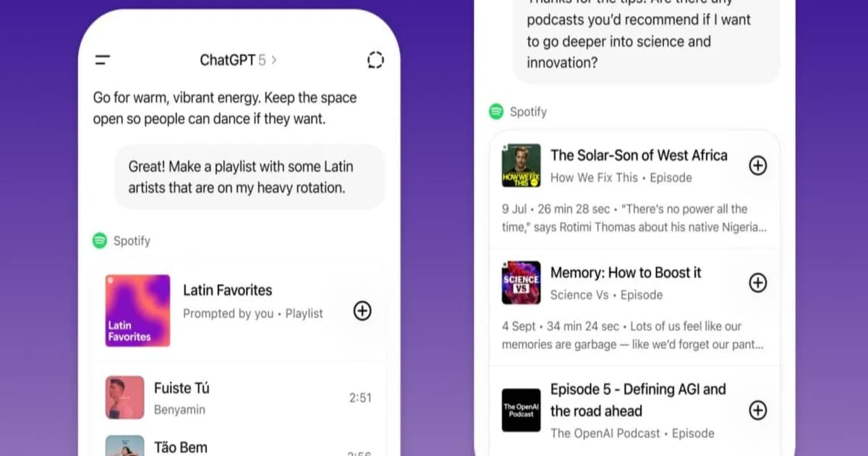Open The OpenAI Podcast cover art
Viewport: 868px width, 456px height.
[522, 410]
